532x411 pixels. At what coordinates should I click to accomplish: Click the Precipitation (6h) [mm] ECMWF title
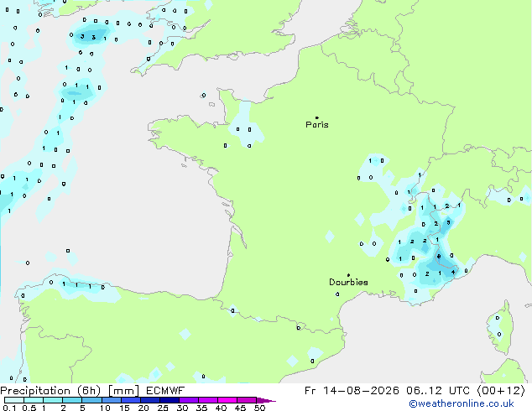[92, 391]
